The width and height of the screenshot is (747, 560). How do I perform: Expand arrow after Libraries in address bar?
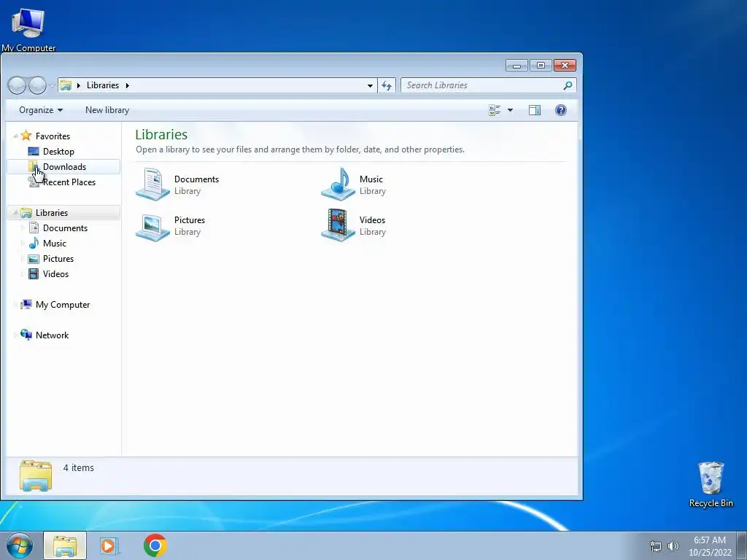(x=127, y=86)
